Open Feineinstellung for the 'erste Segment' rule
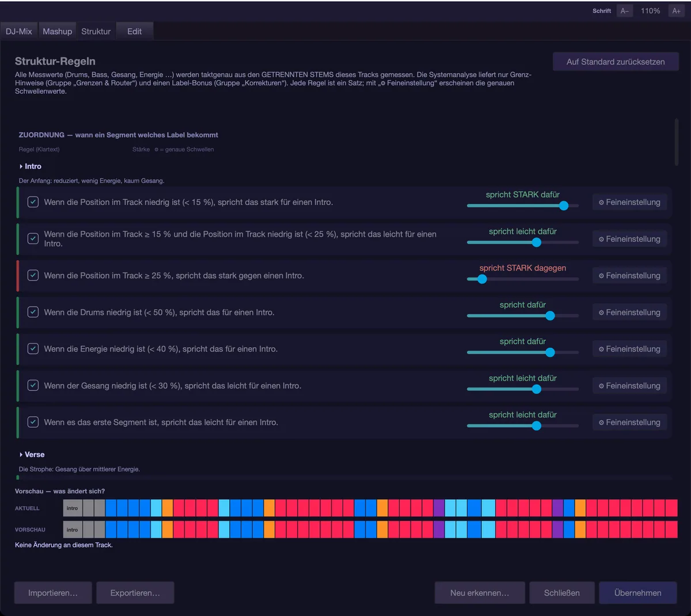This screenshot has width=691, height=616. pos(629,422)
